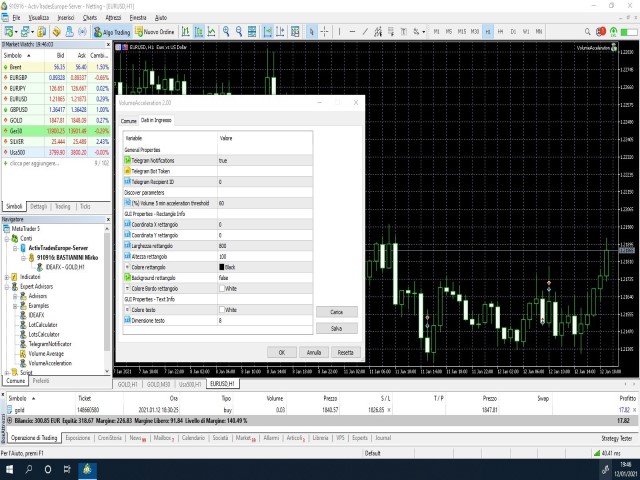Click the Salva button

point(337,328)
